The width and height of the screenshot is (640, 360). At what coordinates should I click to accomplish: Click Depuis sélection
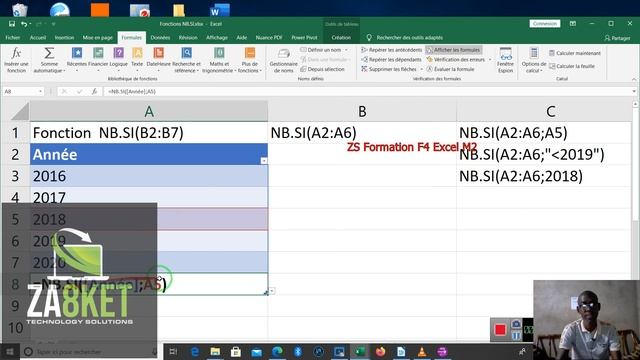click(322, 69)
